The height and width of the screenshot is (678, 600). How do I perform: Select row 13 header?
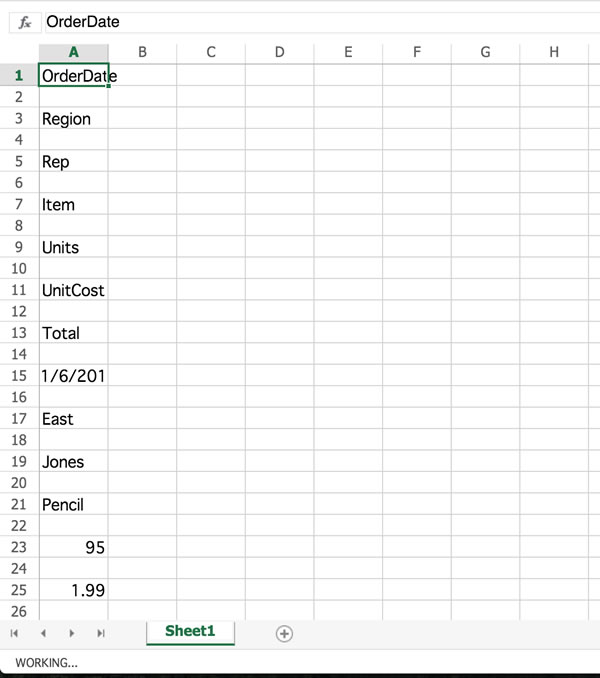[x=19, y=333]
